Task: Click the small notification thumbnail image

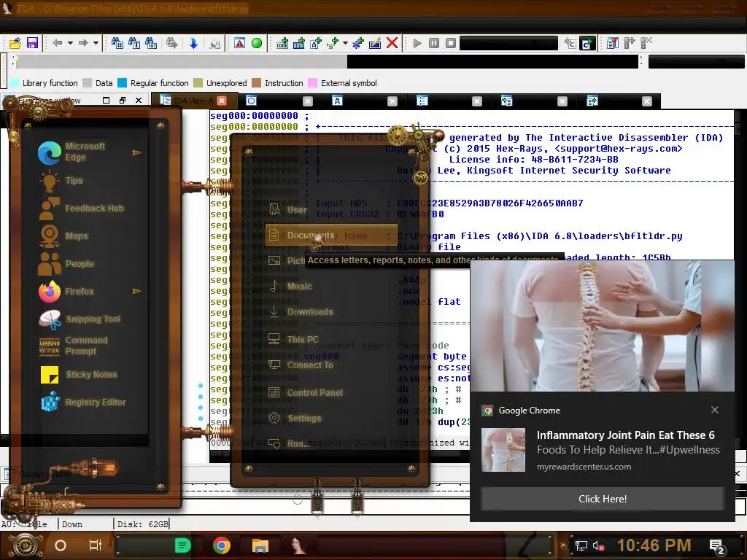Action: click(x=503, y=450)
